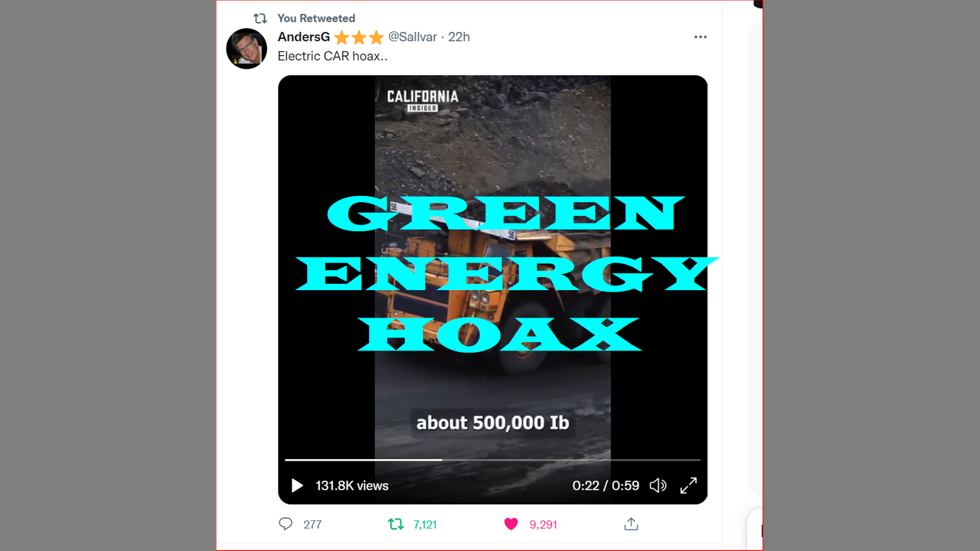Click the 9,291 likes count
The width and height of the screenshot is (980, 551).
pyautogui.click(x=543, y=524)
